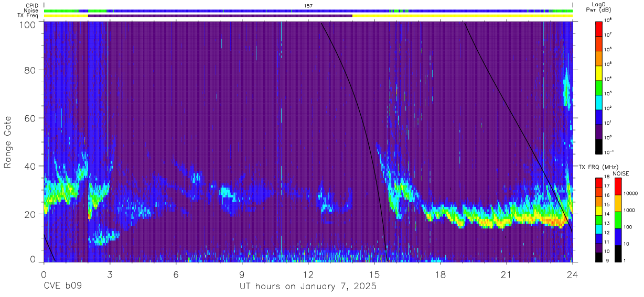This screenshot has height=297, width=644.
Task: Click the '24' tick on the UT hours axis
Action: click(573, 274)
